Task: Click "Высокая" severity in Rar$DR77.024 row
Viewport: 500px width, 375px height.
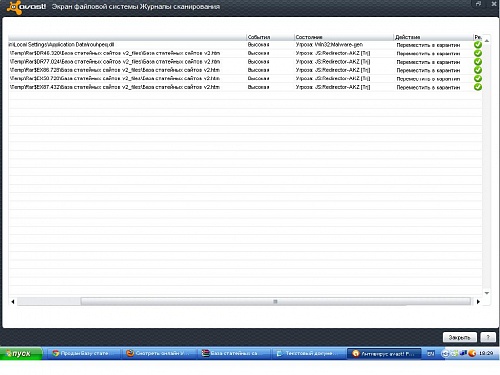Action: click(258, 62)
